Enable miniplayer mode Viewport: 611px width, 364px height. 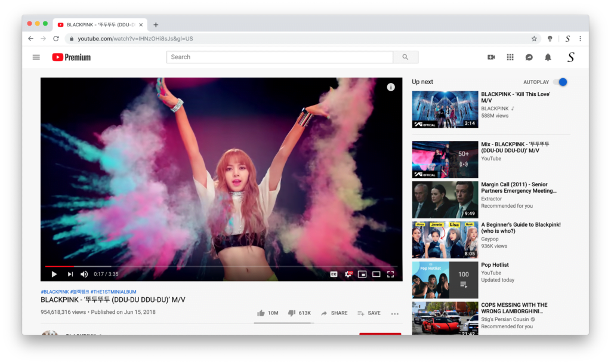click(x=362, y=274)
